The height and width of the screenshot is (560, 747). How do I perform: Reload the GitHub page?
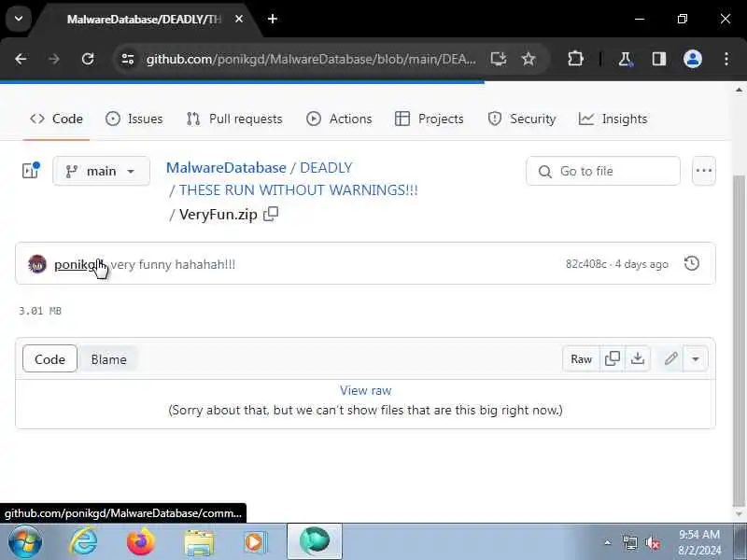click(x=88, y=59)
